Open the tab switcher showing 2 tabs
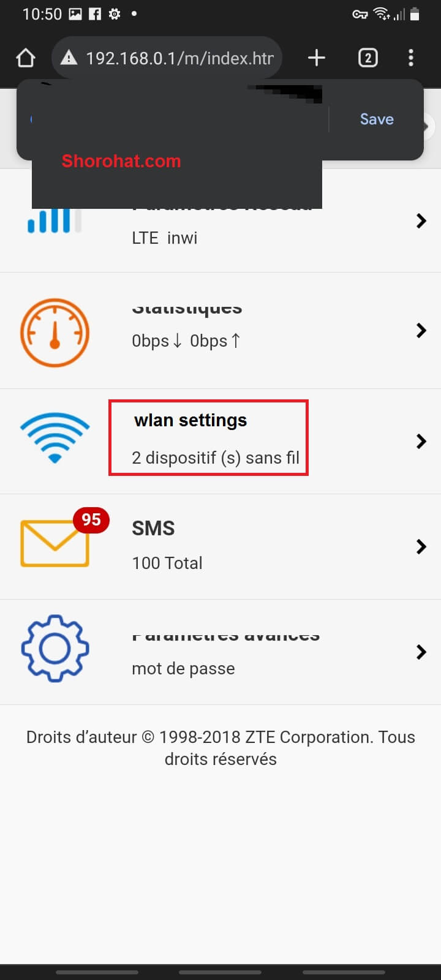Image resolution: width=441 pixels, height=980 pixels. click(367, 58)
